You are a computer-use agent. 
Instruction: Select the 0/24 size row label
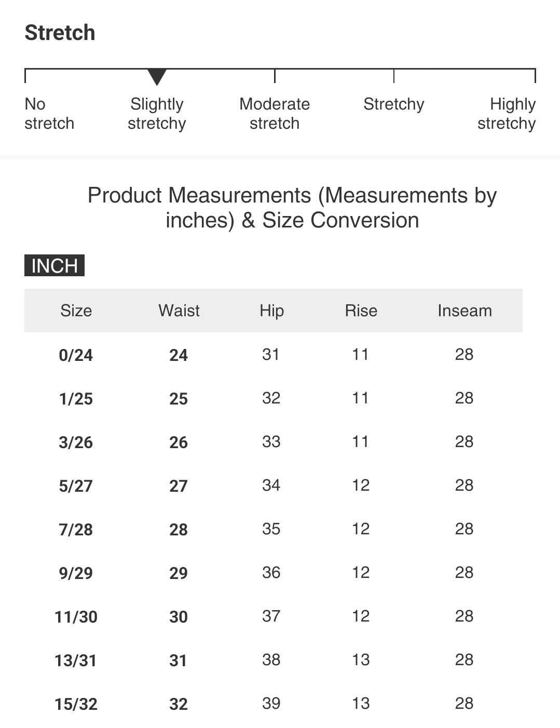(x=76, y=355)
